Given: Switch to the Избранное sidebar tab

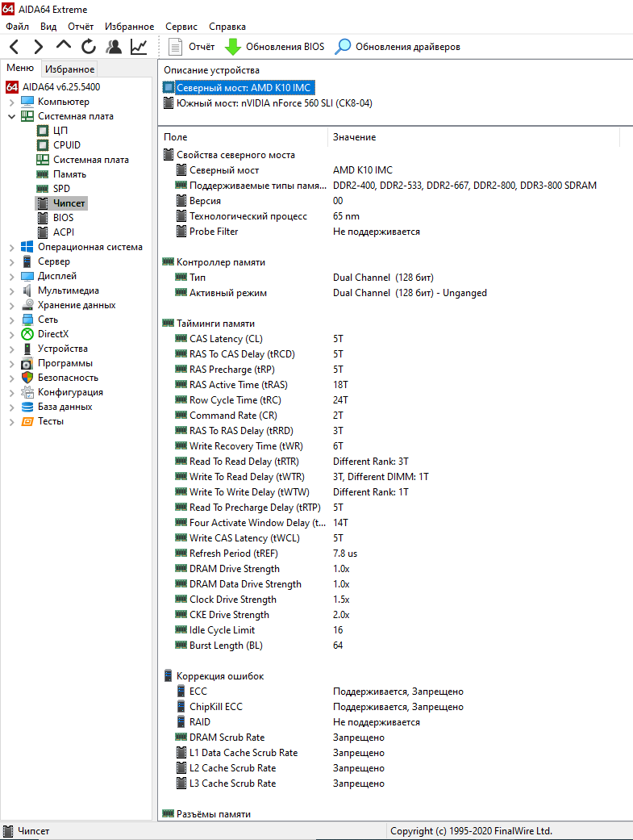Looking at the screenshot, I should pyautogui.click(x=69, y=69).
